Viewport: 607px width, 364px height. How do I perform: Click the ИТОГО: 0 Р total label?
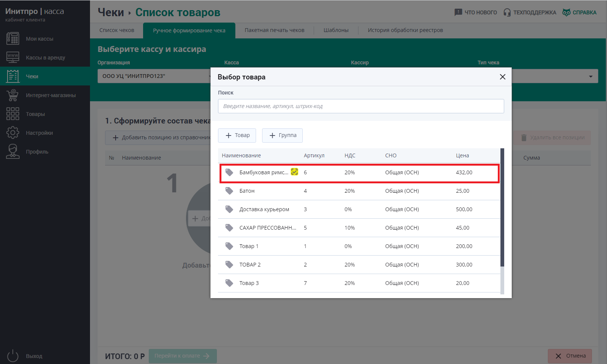point(125,356)
